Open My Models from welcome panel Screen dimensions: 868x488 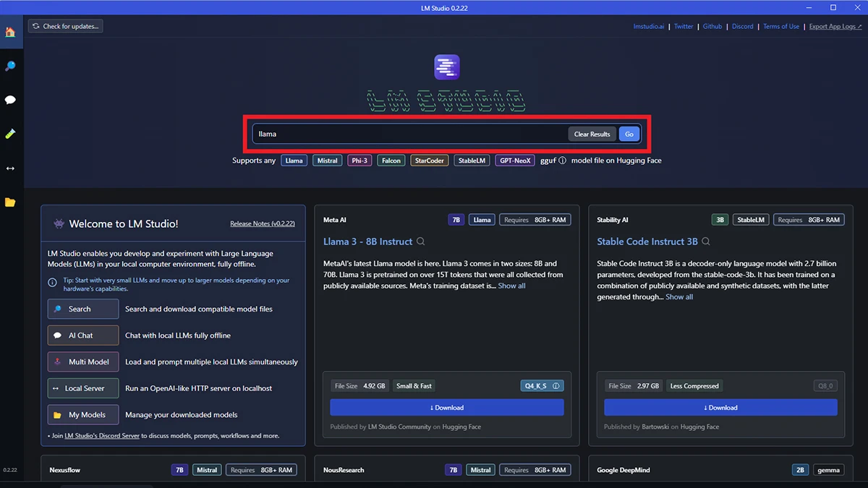(x=83, y=415)
